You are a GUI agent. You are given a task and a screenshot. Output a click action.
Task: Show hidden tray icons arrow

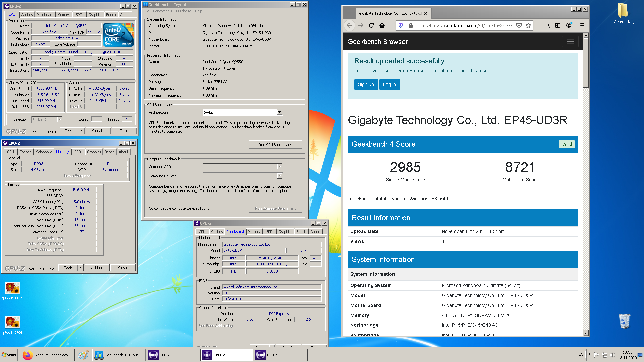pyautogui.click(x=589, y=355)
